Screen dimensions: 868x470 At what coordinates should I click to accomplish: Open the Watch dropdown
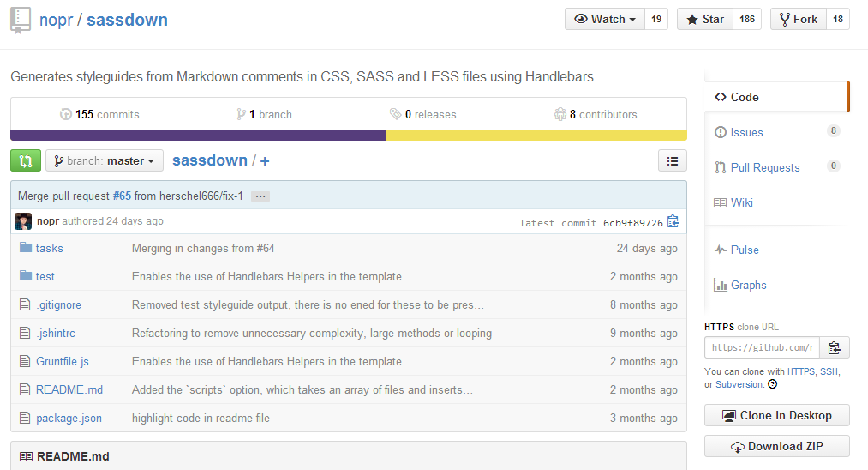coord(604,19)
